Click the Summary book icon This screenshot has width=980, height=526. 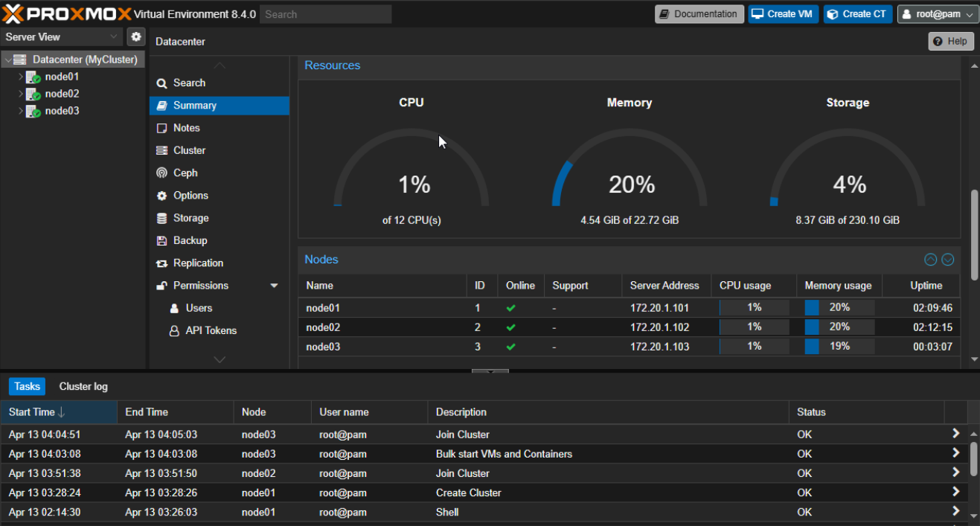161,106
